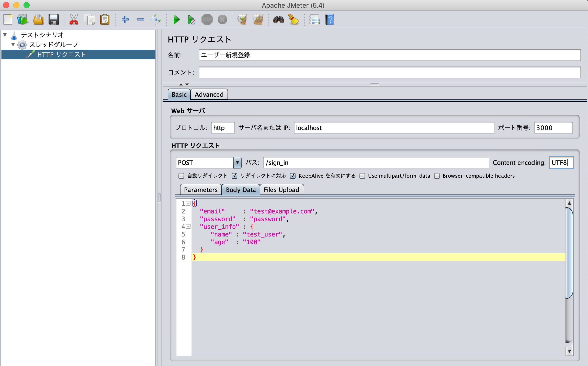The height and width of the screenshot is (366, 588).
Task: Click the scissors Cut icon
Action: tap(74, 19)
